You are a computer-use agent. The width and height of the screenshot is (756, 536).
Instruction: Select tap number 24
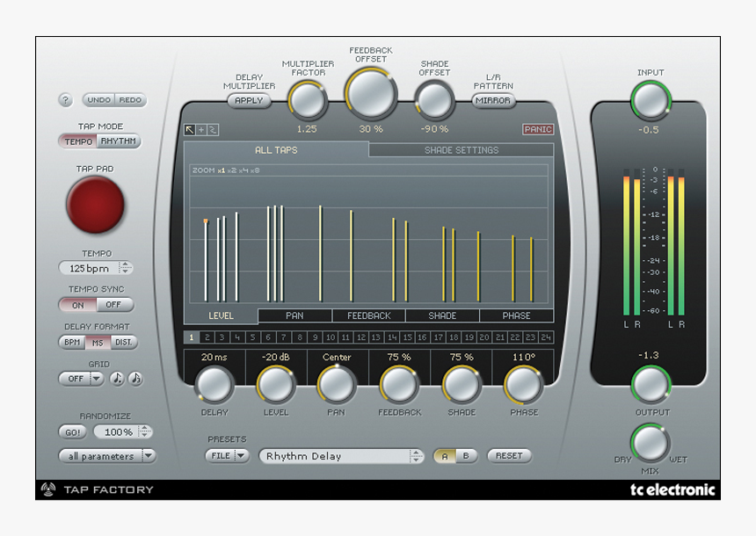pos(546,337)
